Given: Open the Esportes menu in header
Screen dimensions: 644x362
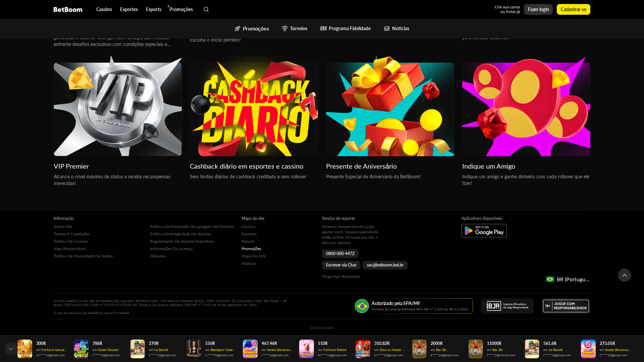Looking at the screenshot, I should [x=129, y=9].
